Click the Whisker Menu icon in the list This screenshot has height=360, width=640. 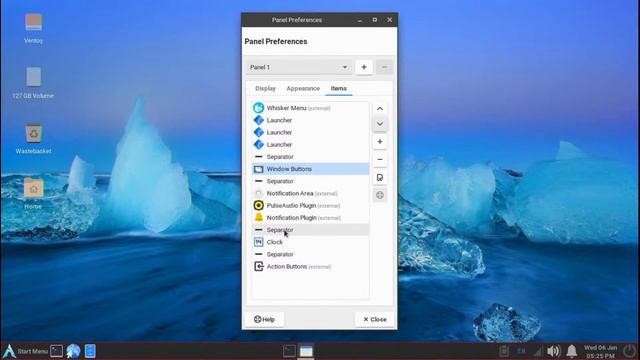(x=258, y=108)
